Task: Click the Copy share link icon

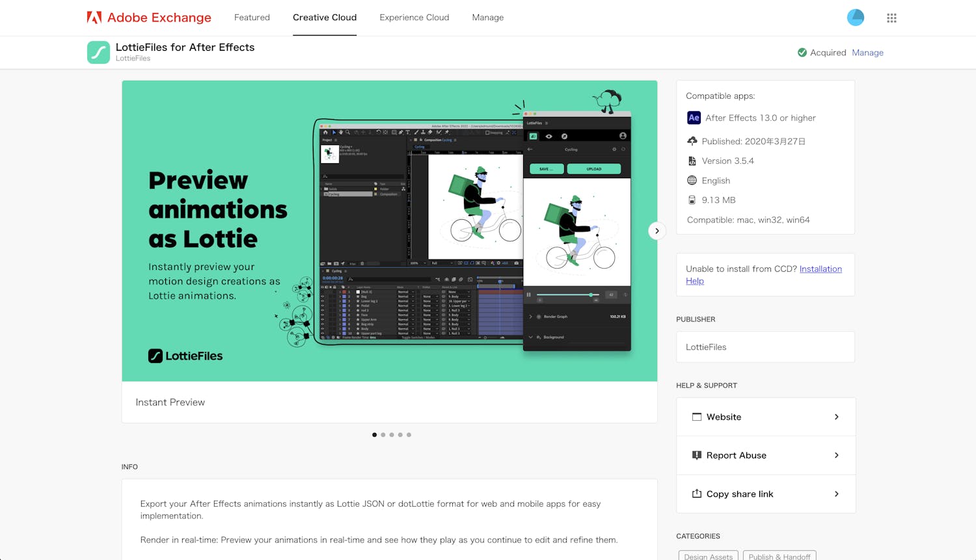Action: pyautogui.click(x=697, y=494)
